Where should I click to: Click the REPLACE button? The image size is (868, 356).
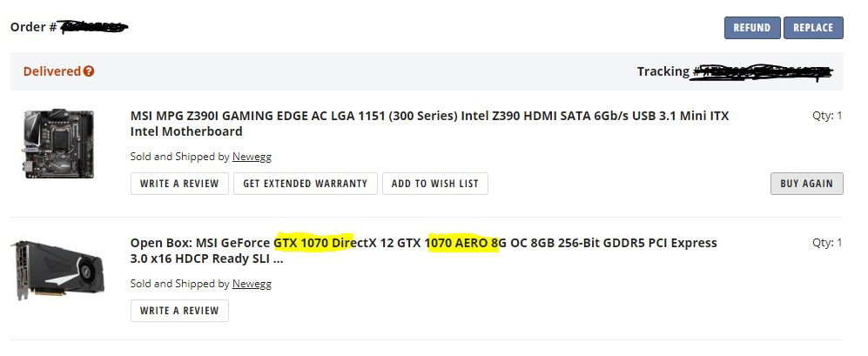pyautogui.click(x=813, y=28)
